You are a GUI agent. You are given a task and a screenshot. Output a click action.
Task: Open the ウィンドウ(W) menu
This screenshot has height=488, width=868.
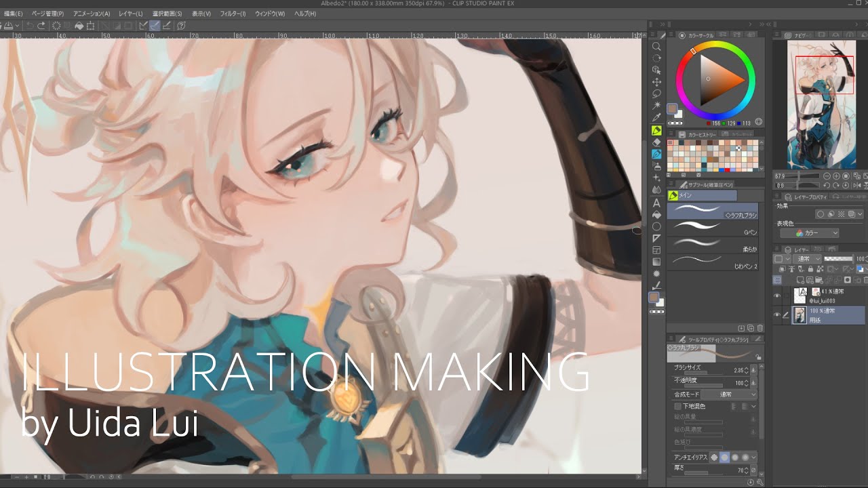270,14
